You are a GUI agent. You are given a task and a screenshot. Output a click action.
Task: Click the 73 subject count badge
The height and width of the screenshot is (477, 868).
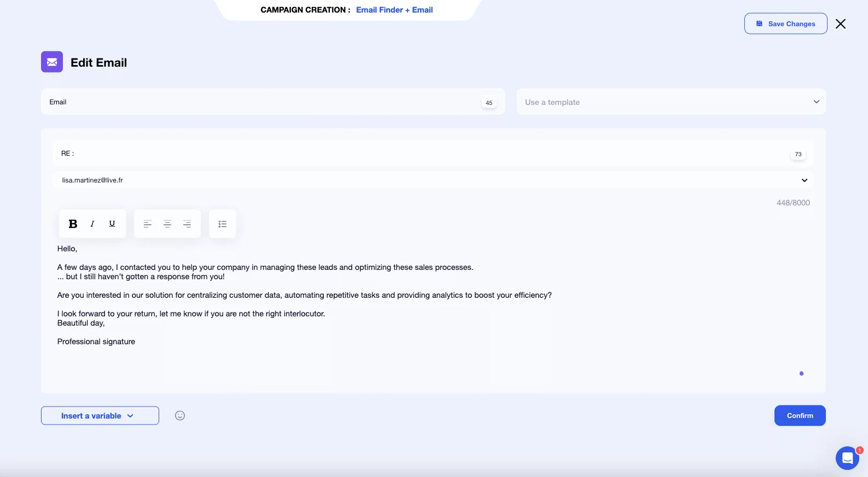pos(799,154)
